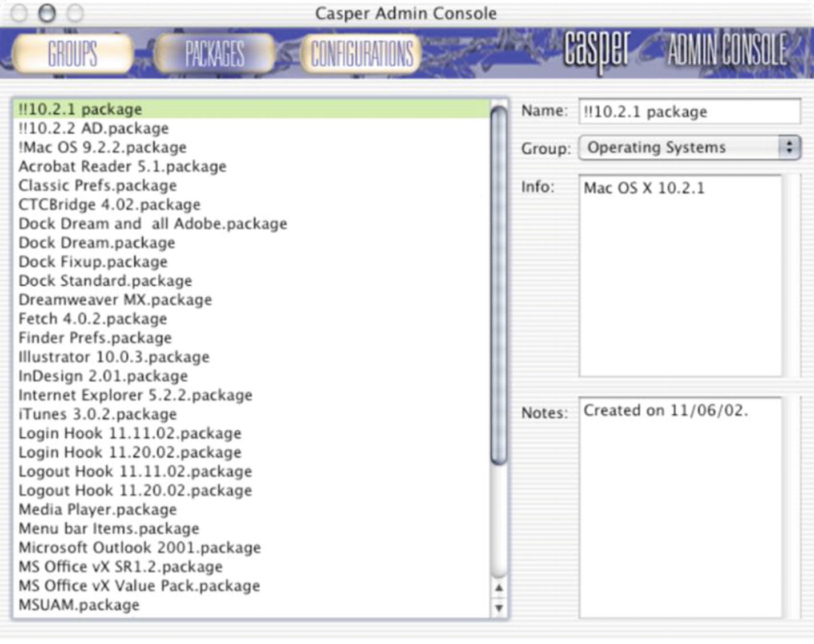814x644 pixels.
Task: Select Logout Hook 11.20.02.package
Action: click(251, 490)
